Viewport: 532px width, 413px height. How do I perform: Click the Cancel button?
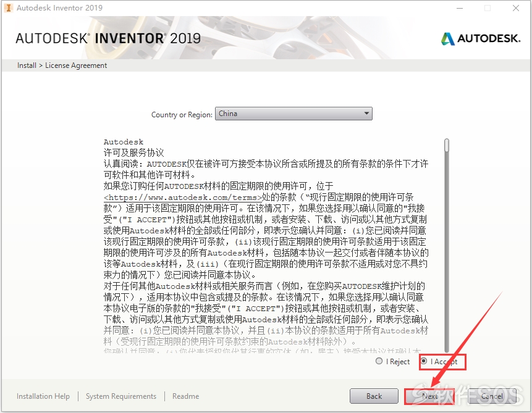coord(492,396)
